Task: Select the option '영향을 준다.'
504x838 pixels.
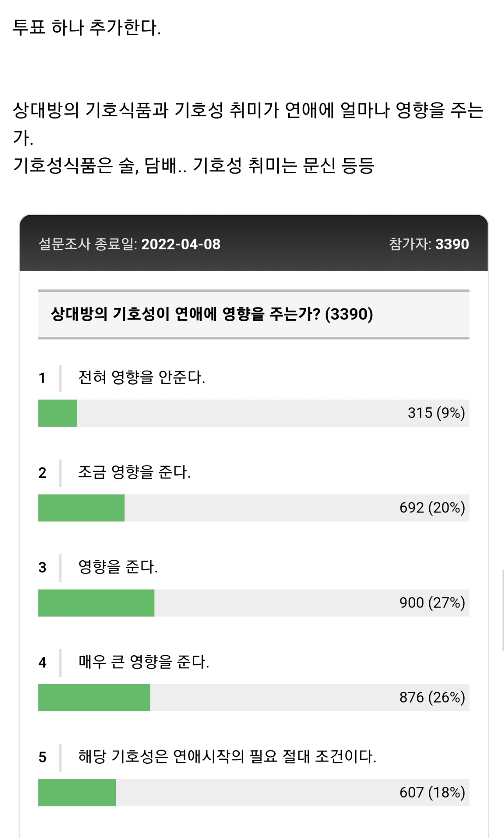Action: click(x=118, y=567)
